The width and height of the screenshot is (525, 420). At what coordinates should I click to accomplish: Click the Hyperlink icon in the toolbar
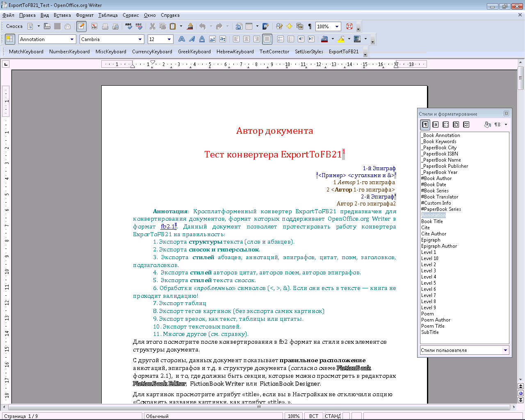239,26
